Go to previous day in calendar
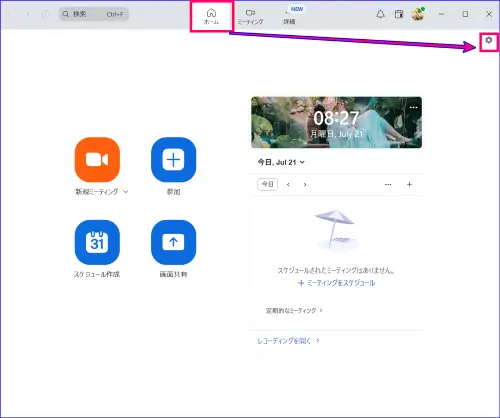This screenshot has width=500, height=418. click(x=288, y=184)
